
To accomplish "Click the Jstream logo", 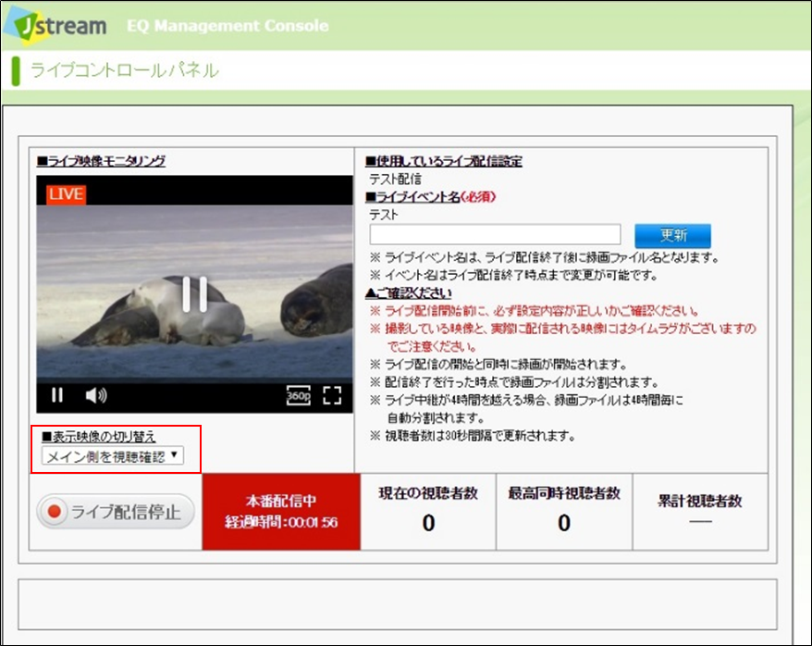I will 55,26.
